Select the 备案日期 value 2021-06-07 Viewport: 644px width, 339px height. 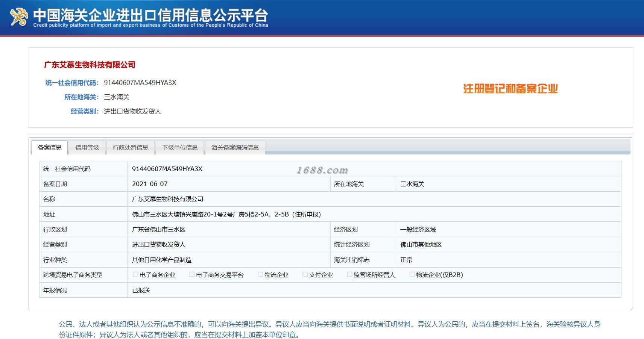[x=150, y=184]
